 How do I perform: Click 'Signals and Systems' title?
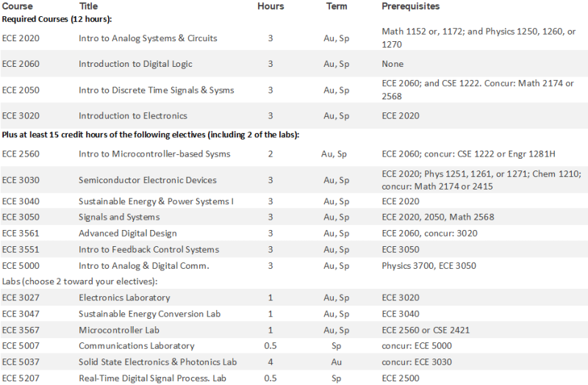(x=119, y=217)
